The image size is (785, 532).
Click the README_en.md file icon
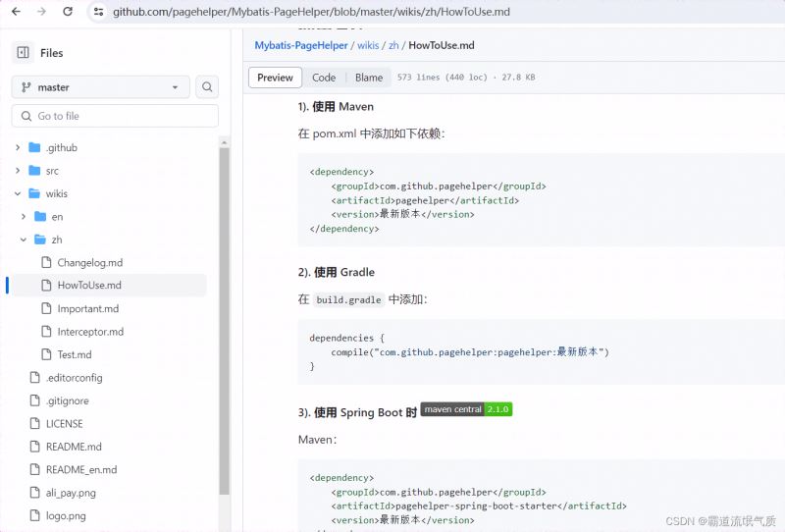(34, 469)
